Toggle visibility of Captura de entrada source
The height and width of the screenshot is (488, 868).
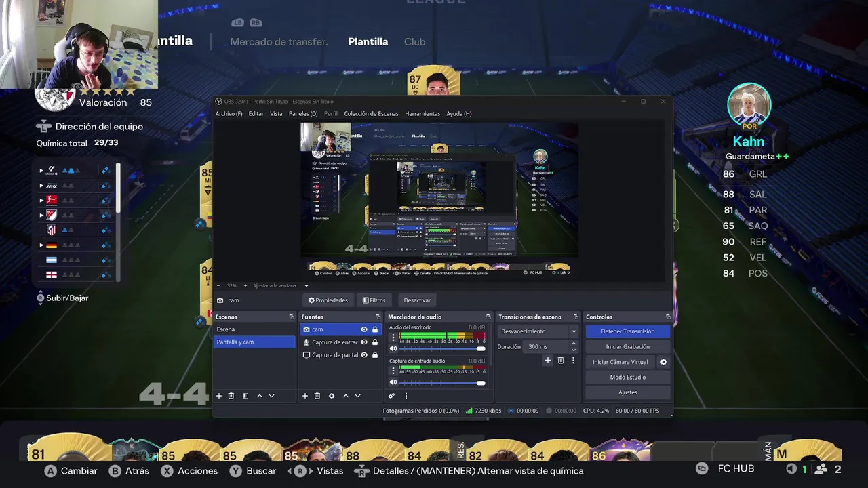click(364, 342)
